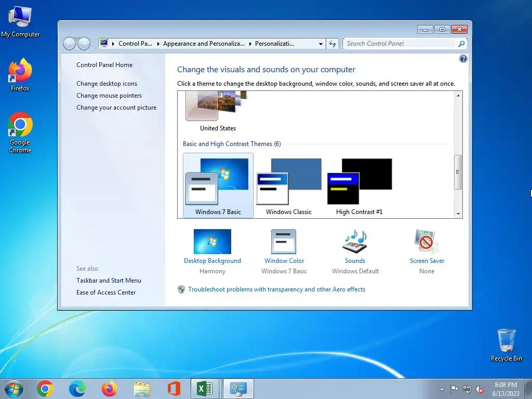The width and height of the screenshot is (532, 399).
Task: Click the theme list scroll up arrow
Action: coord(458,96)
